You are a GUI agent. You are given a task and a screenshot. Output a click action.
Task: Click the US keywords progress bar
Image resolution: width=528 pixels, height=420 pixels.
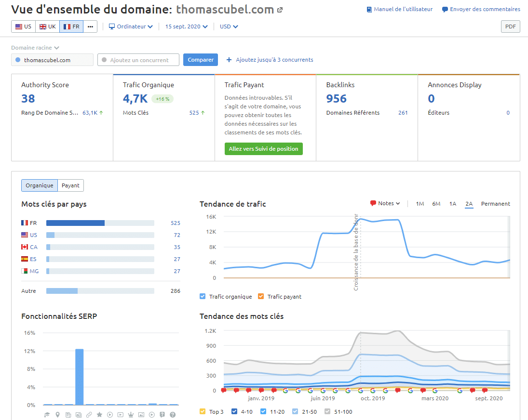(x=100, y=235)
